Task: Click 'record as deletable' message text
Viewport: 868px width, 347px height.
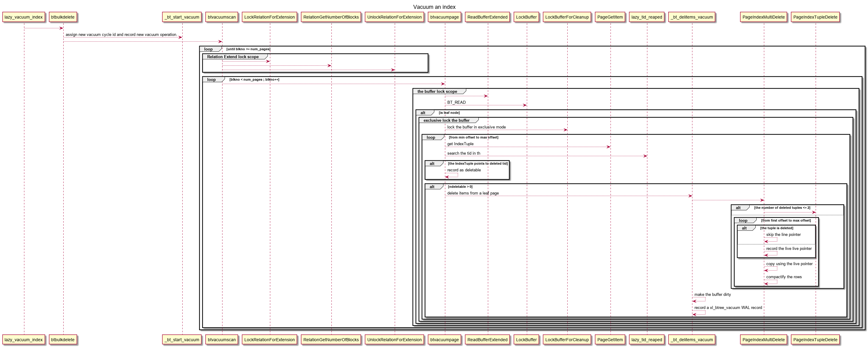Action: 464,170
